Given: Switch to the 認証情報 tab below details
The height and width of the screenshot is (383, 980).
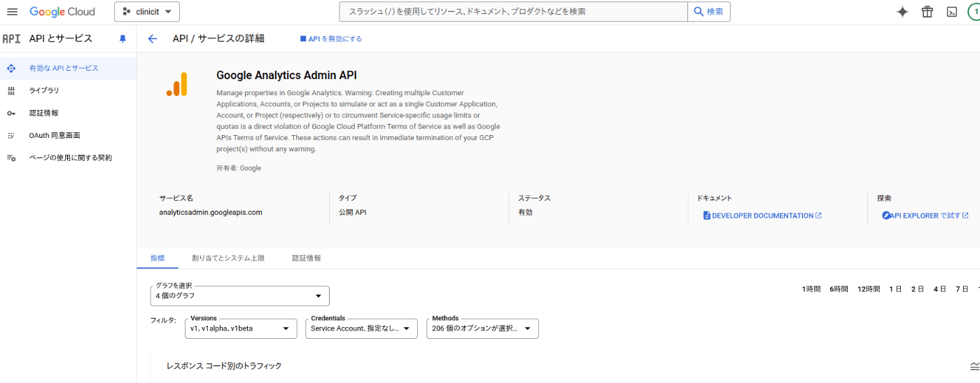Looking at the screenshot, I should pos(307,258).
